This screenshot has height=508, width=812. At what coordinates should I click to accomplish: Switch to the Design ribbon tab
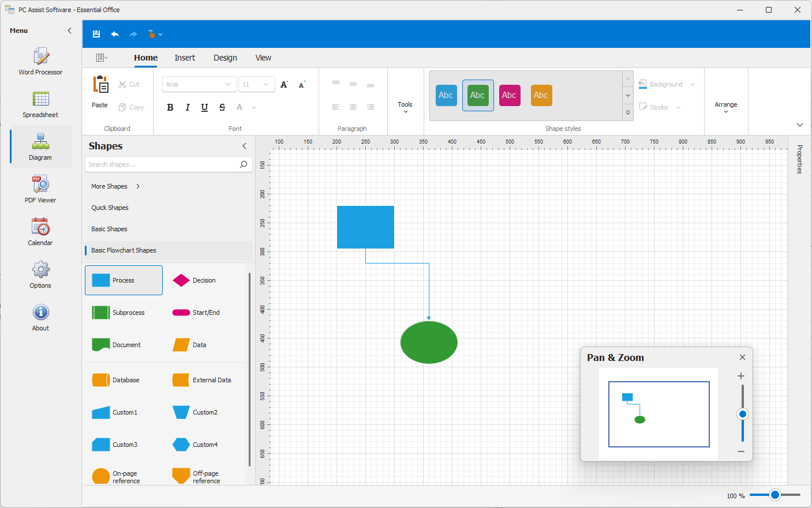[225, 58]
